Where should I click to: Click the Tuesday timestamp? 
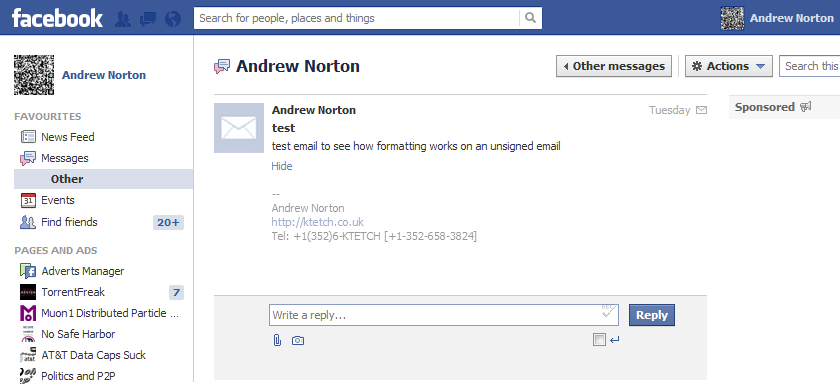point(670,110)
